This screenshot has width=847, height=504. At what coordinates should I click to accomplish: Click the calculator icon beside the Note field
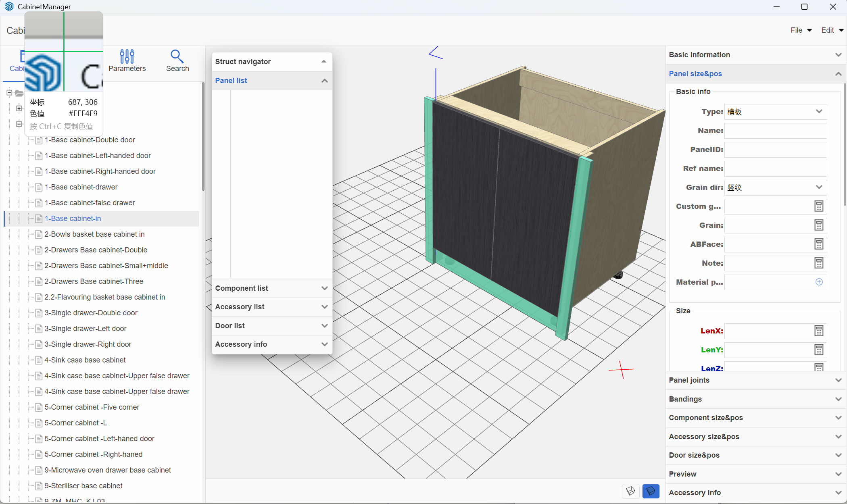819,263
